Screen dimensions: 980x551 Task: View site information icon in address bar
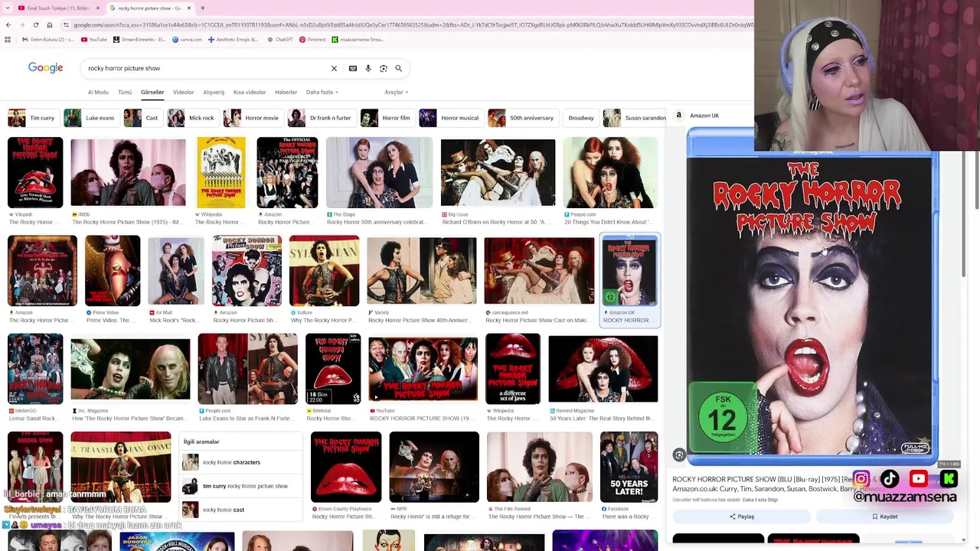(x=66, y=24)
